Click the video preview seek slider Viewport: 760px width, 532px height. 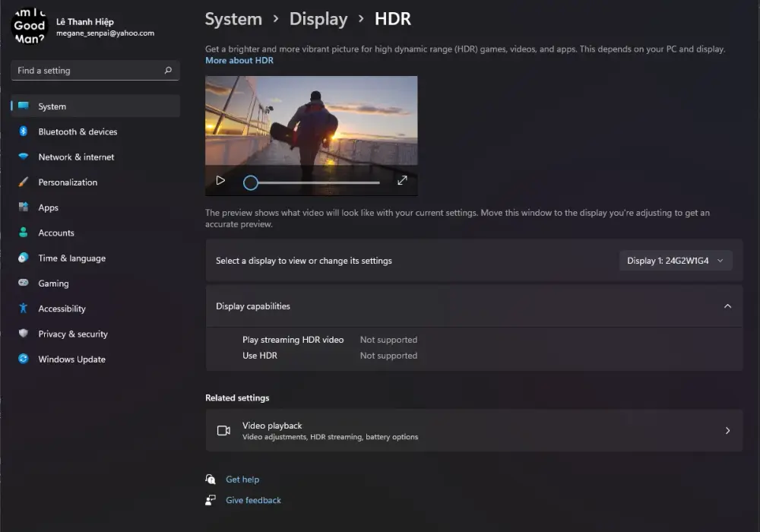pyautogui.click(x=312, y=182)
